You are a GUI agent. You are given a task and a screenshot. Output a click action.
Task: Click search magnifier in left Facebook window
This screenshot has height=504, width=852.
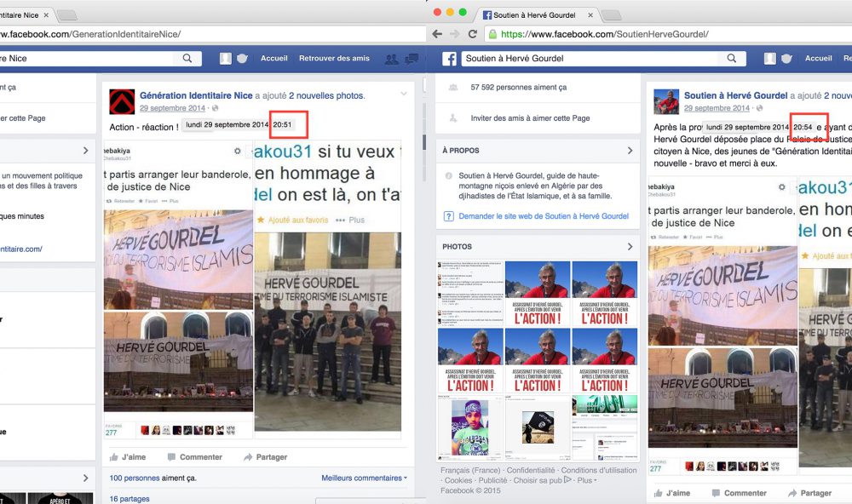click(x=187, y=58)
